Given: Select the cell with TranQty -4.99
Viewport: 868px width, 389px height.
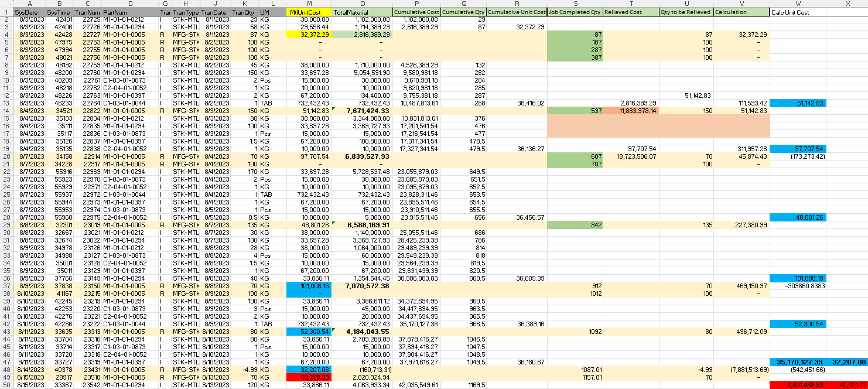Looking at the screenshot, I should 244,370.
